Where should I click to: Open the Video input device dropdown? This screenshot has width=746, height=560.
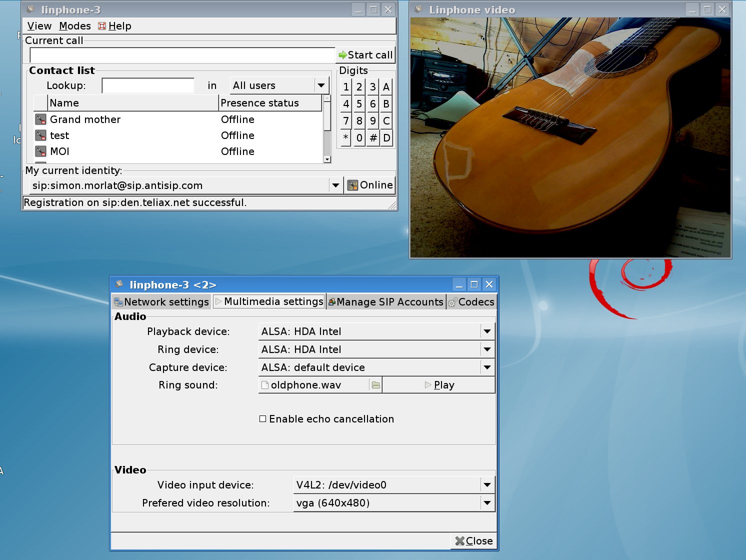pos(487,485)
